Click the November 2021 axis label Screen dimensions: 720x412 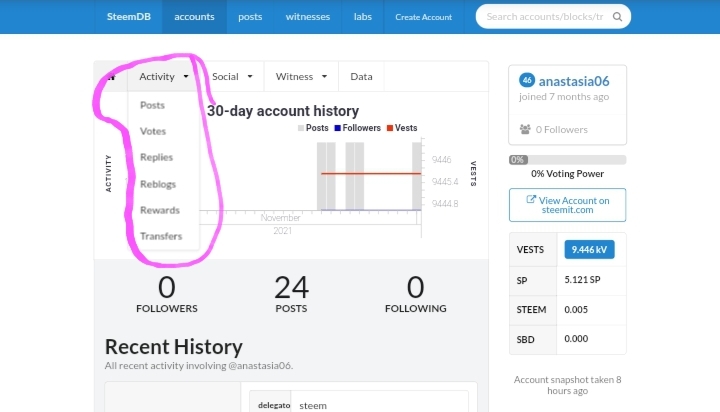pos(281,224)
